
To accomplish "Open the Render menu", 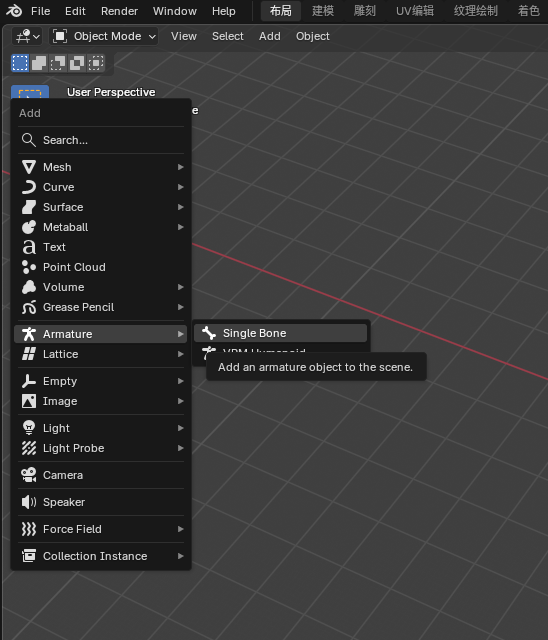I will [x=120, y=11].
